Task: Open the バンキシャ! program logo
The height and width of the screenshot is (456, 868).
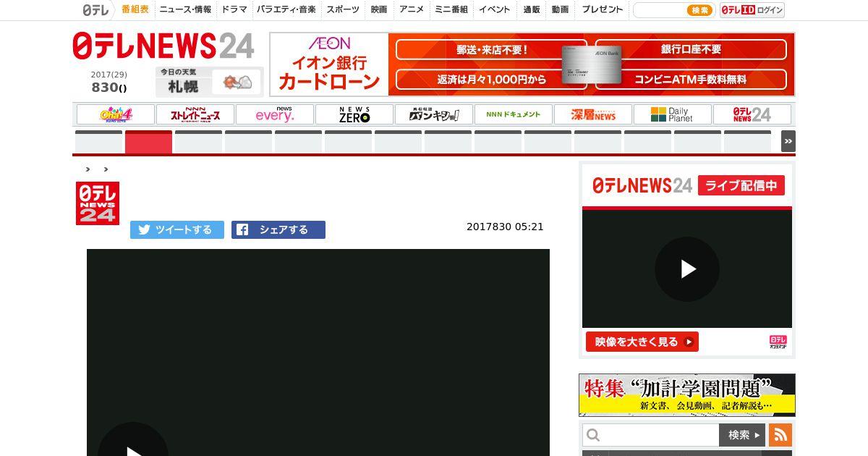Action: [x=434, y=114]
